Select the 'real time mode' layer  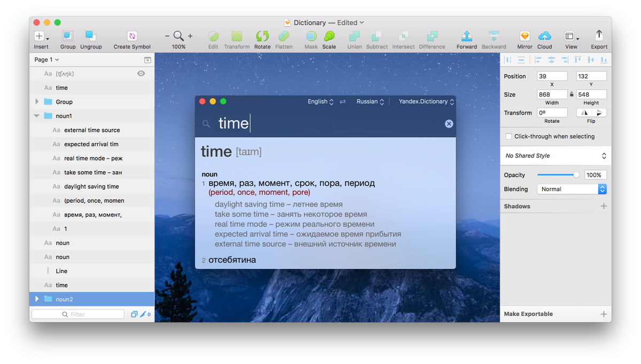[92, 158]
